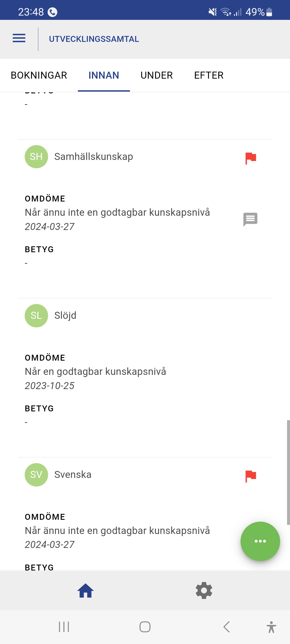Tap the SV subject avatar
290x644 pixels.
[x=36, y=475]
